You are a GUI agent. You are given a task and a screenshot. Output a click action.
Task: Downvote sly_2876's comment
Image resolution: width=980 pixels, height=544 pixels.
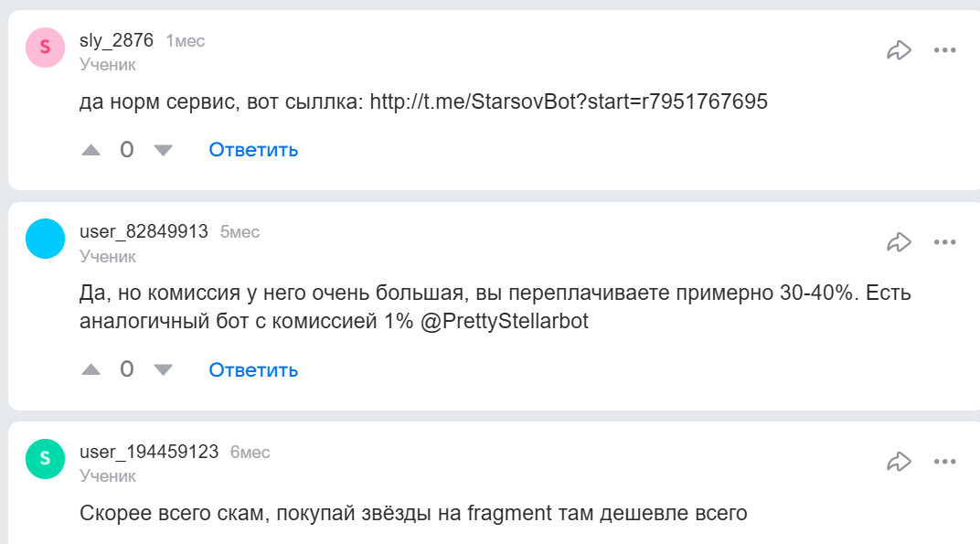pos(163,150)
